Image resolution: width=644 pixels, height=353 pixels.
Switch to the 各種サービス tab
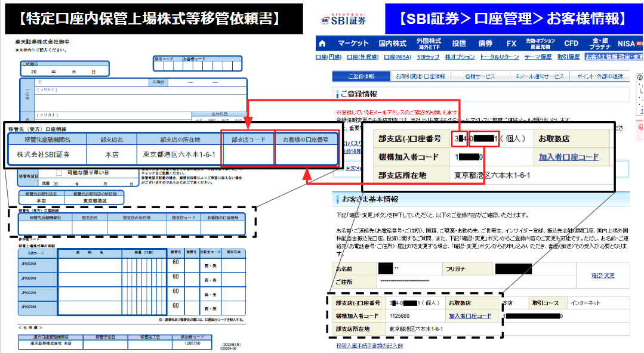pos(480,76)
